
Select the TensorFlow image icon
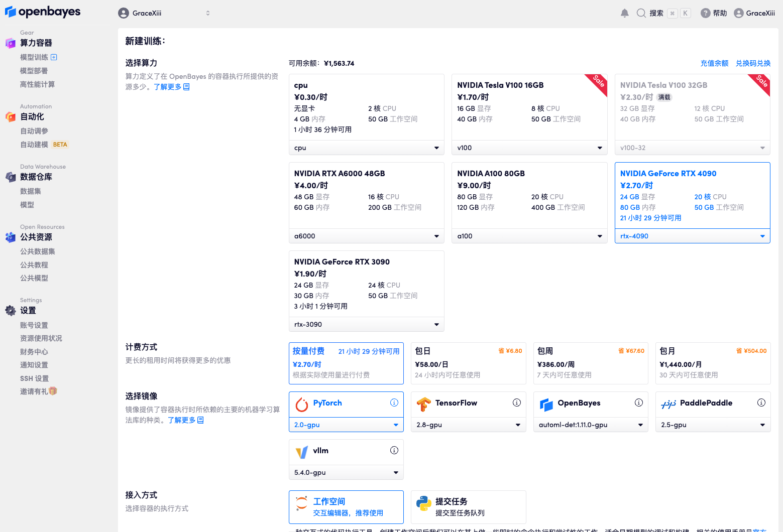click(424, 403)
